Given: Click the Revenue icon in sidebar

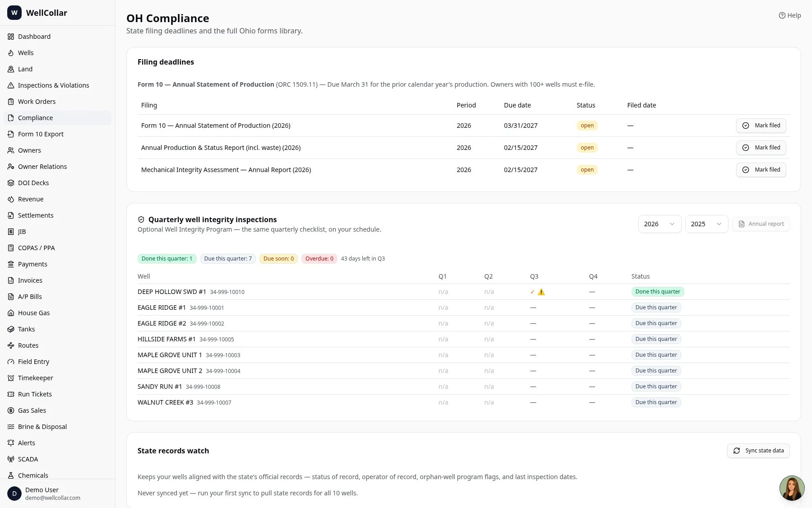Looking at the screenshot, I should [11, 199].
